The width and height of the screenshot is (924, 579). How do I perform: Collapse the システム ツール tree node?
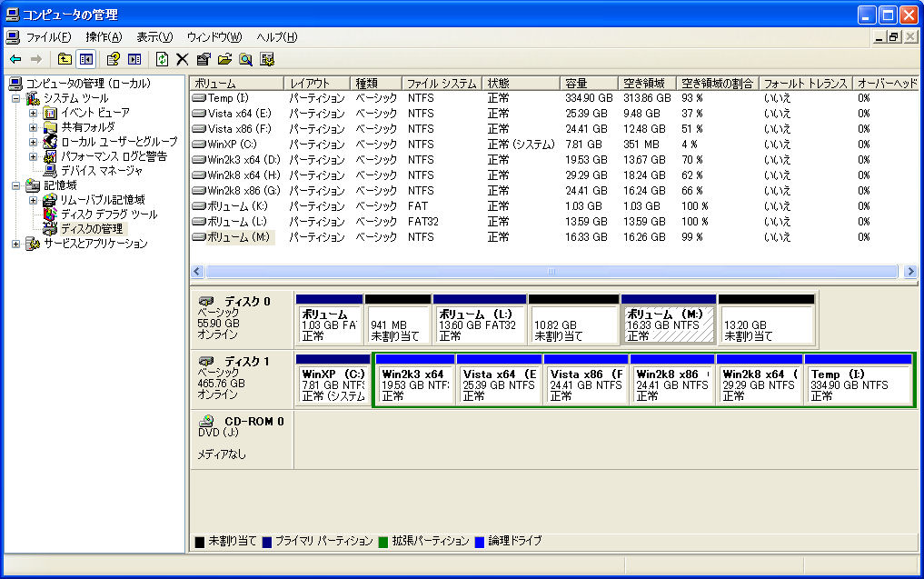16,98
